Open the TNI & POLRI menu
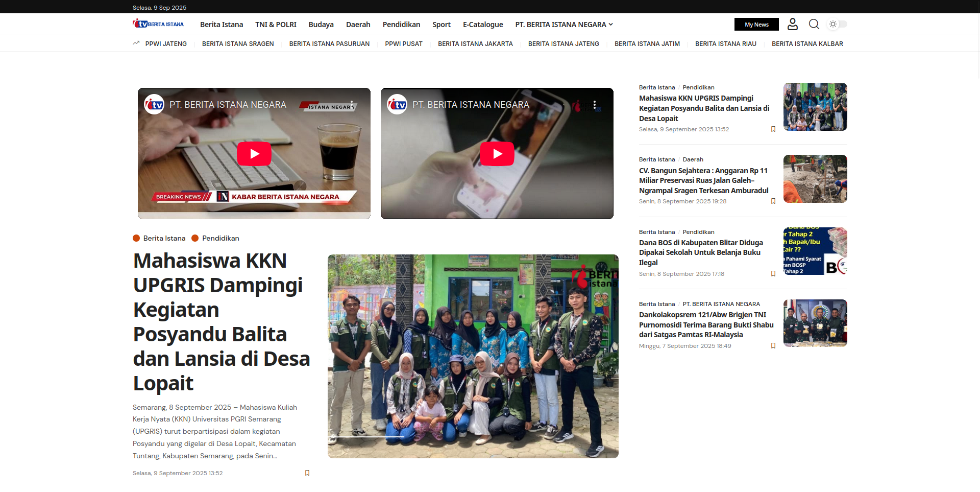This screenshot has height=492, width=980. point(276,25)
